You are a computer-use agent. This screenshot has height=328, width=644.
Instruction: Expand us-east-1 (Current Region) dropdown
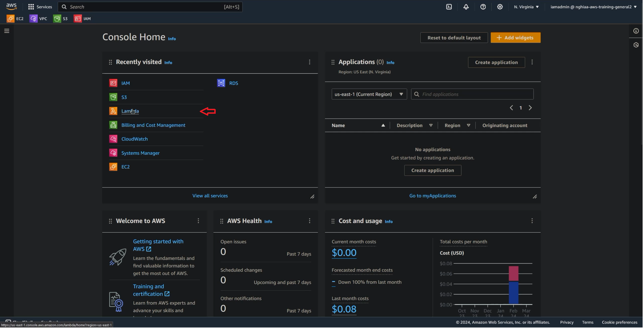(369, 94)
